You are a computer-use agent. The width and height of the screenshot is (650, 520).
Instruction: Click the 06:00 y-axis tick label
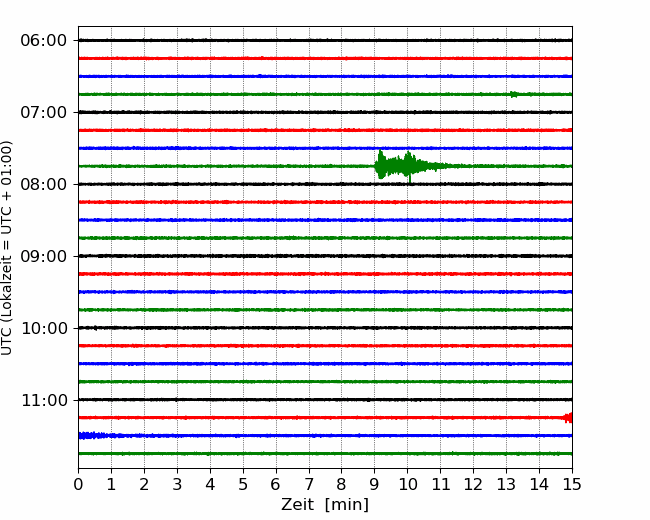click(x=43, y=40)
